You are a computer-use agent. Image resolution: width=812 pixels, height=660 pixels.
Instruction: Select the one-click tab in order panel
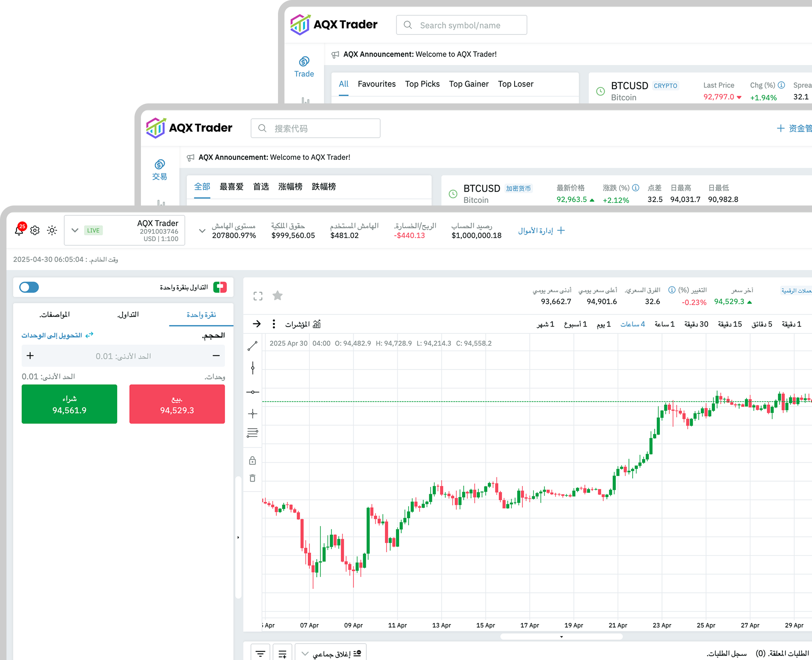tap(201, 314)
